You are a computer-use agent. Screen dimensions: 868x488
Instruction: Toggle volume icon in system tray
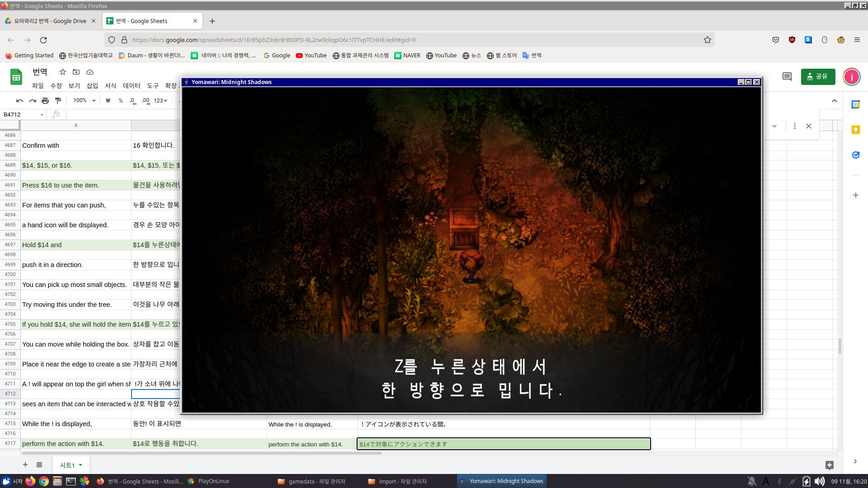coord(819,481)
